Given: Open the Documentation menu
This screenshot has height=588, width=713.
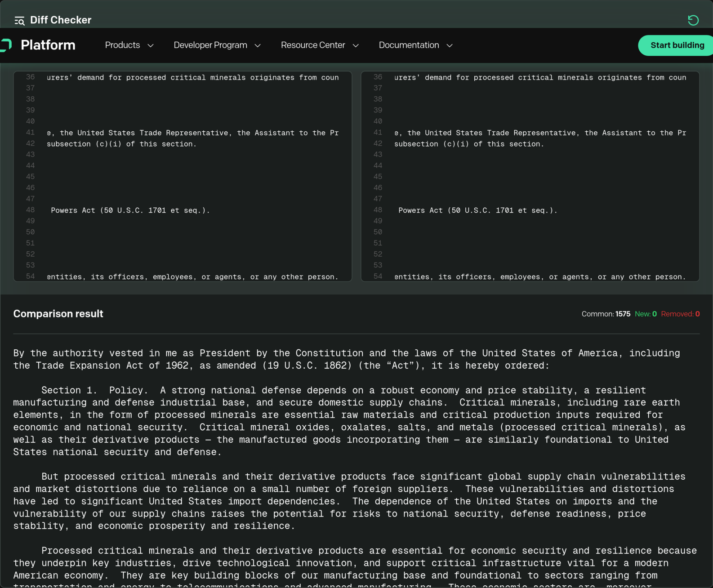Looking at the screenshot, I should pyautogui.click(x=409, y=45).
